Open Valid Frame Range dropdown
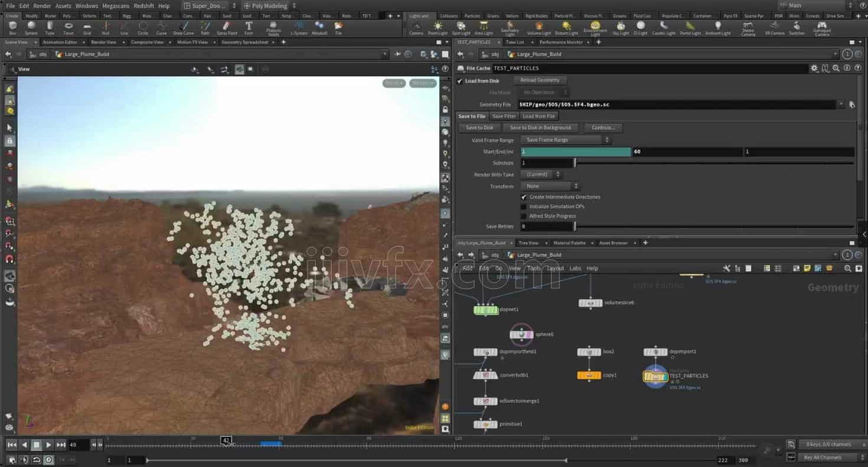This screenshot has width=868, height=467. click(x=566, y=140)
